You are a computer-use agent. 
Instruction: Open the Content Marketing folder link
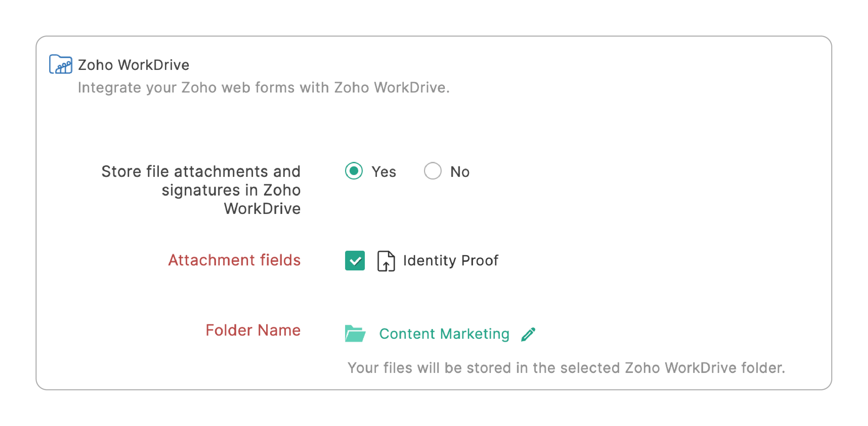[444, 334]
